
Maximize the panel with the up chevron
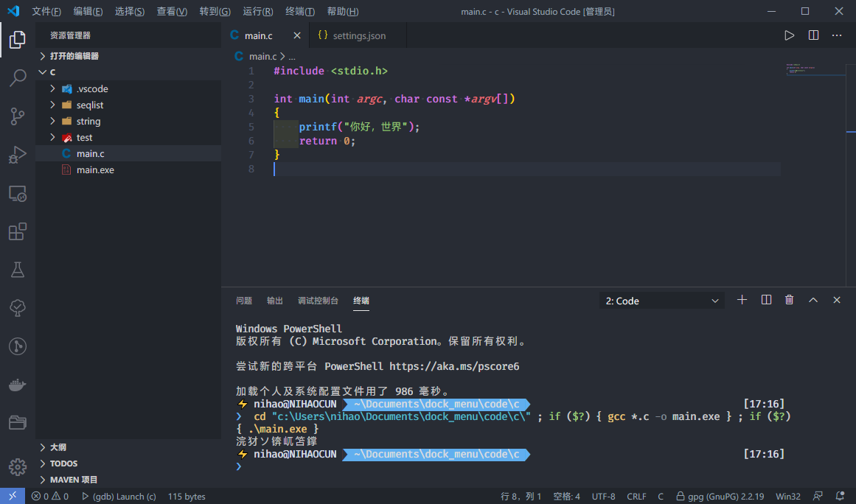click(x=813, y=300)
